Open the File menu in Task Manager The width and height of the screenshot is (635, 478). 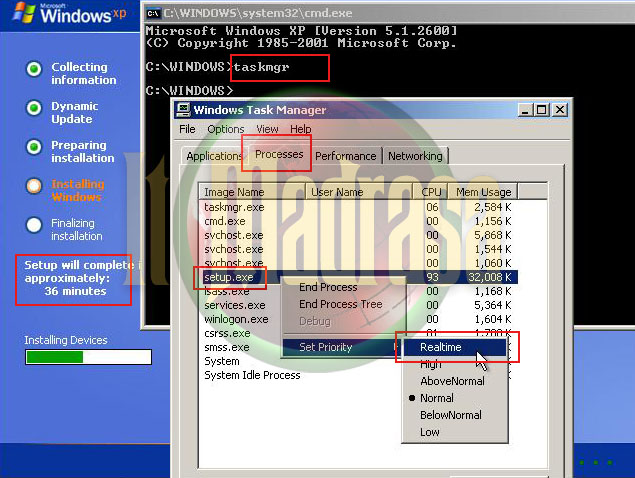(187, 129)
